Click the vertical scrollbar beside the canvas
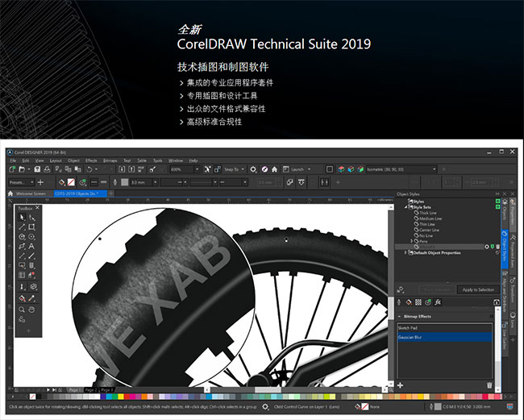The height and width of the screenshot is (420, 524). click(391, 296)
